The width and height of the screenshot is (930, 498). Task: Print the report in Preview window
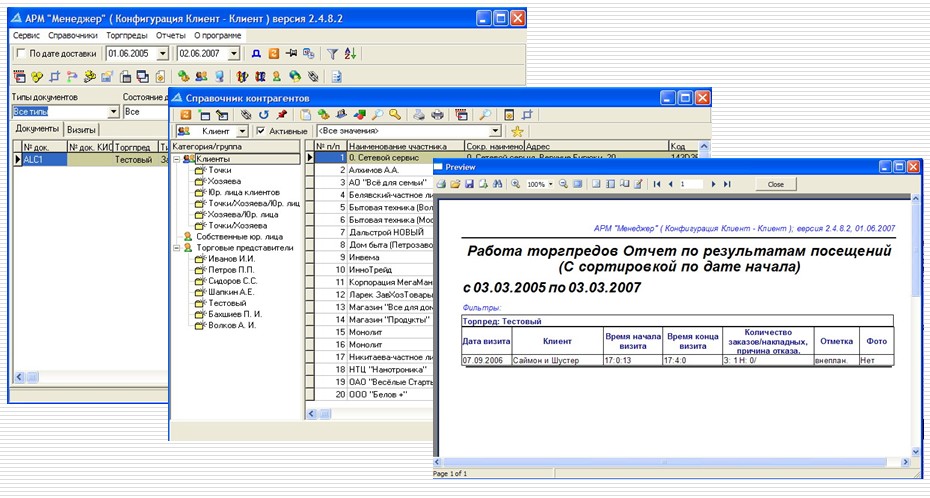pyautogui.click(x=441, y=184)
